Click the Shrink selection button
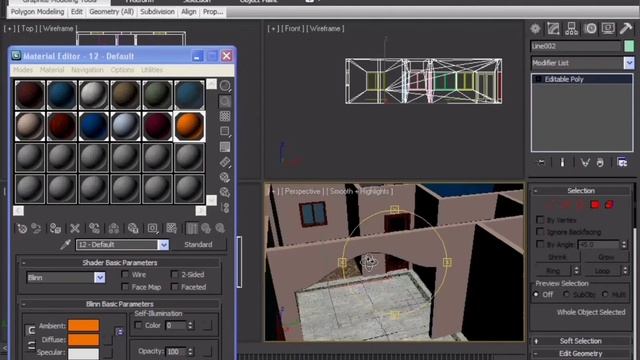Viewport: 640px width, 360px height. pos(557,257)
